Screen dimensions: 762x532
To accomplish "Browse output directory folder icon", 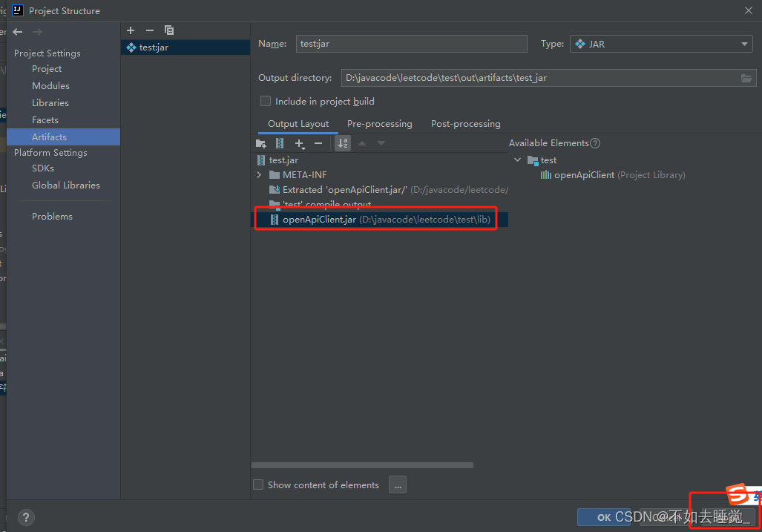I will pyautogui.click(x=746, y=78).
